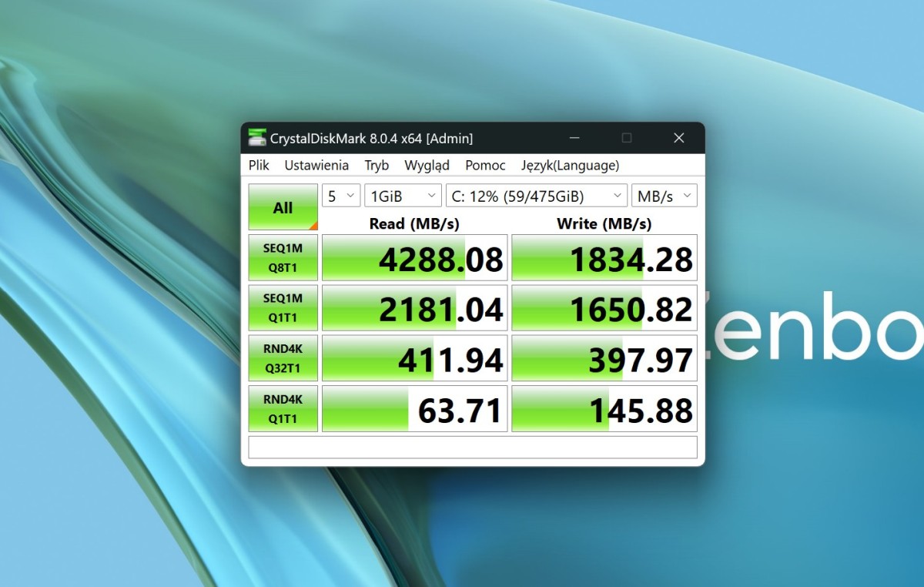924x587 pixels.
Task: Open the test count dropdown showing 5
Action: point(341,196)
